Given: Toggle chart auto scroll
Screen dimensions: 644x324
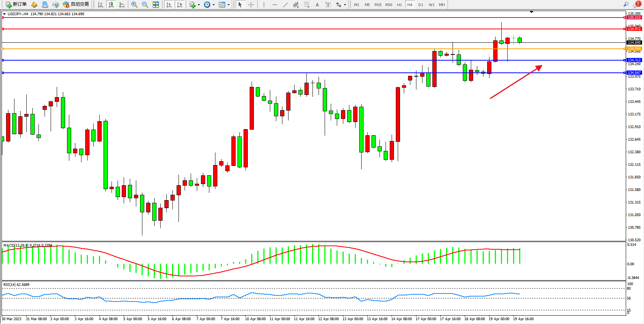Looking at the screenshot, I should coord(169,5).
